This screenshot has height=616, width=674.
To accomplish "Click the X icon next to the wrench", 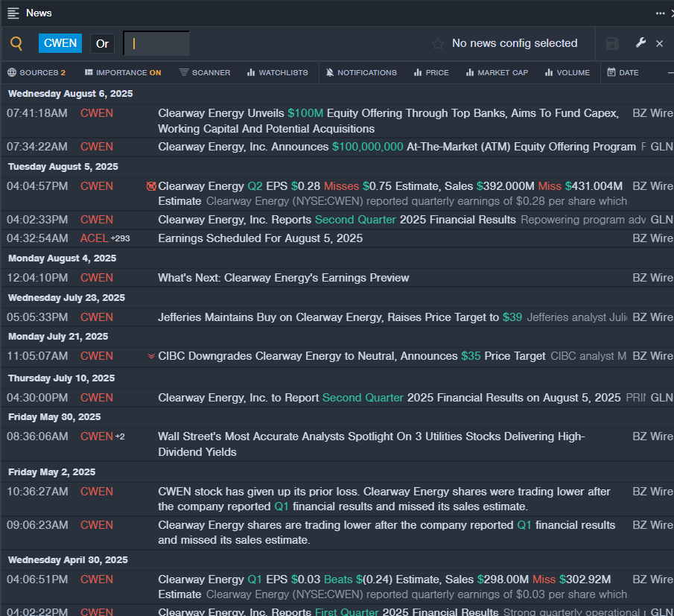I will pyautogui.click(x=659, y=44).
